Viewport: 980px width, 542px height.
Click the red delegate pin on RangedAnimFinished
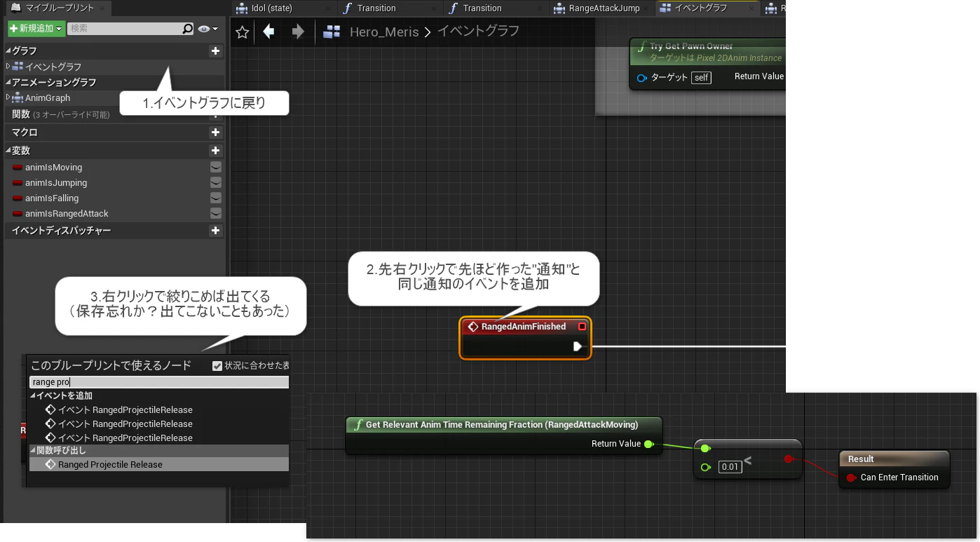tap(582, 327)
